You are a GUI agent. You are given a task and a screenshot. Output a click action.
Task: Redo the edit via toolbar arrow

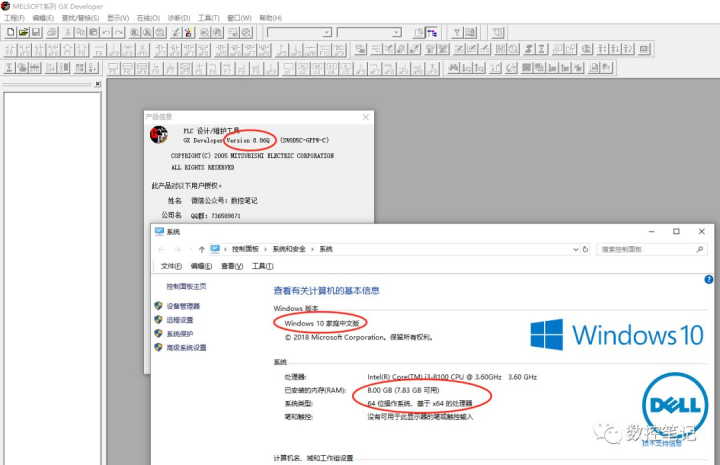point(119,33)
